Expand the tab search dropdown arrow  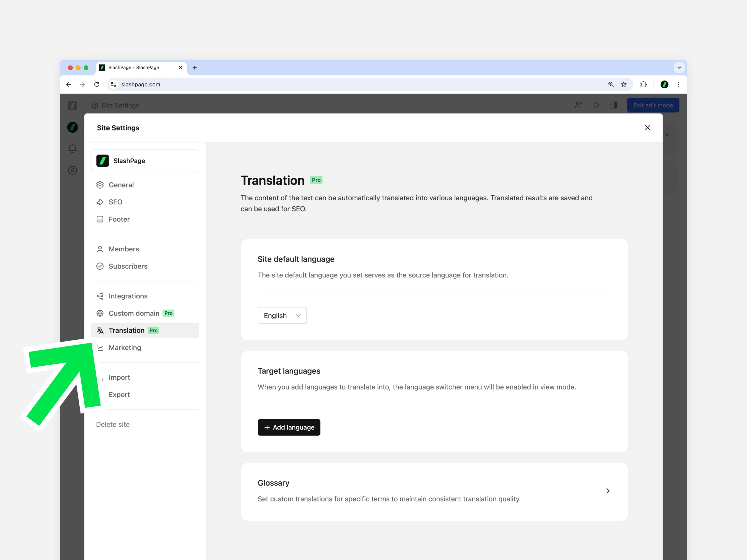(x=679, y=67)
